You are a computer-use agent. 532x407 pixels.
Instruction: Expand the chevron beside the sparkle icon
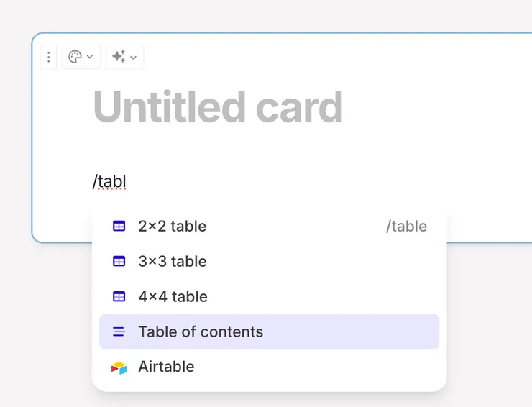(x=134, y=57)
